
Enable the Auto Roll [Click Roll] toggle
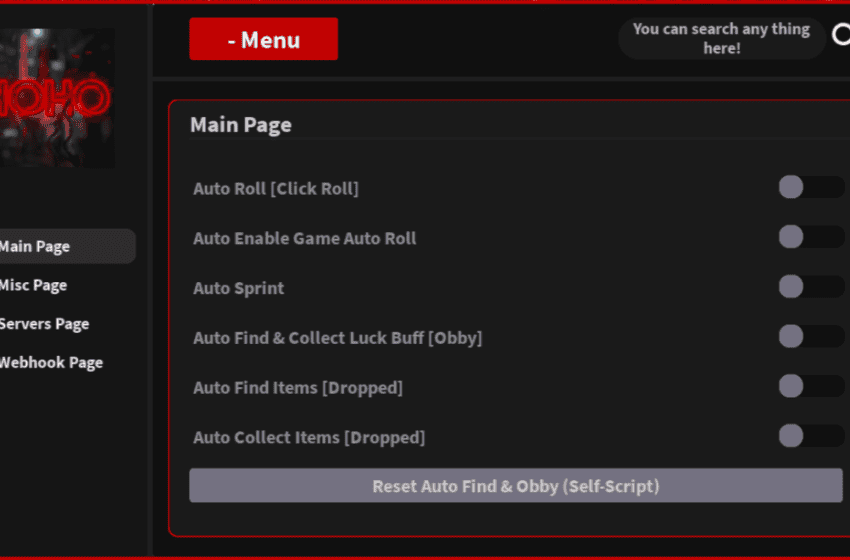pos(812,187)
